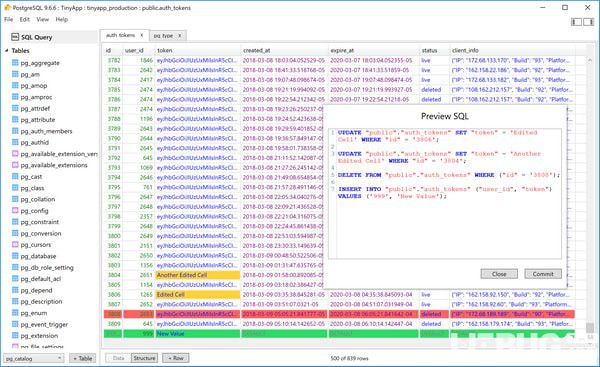Switch to the pg_type tab

pyautogui.click(x=163, y=36)
